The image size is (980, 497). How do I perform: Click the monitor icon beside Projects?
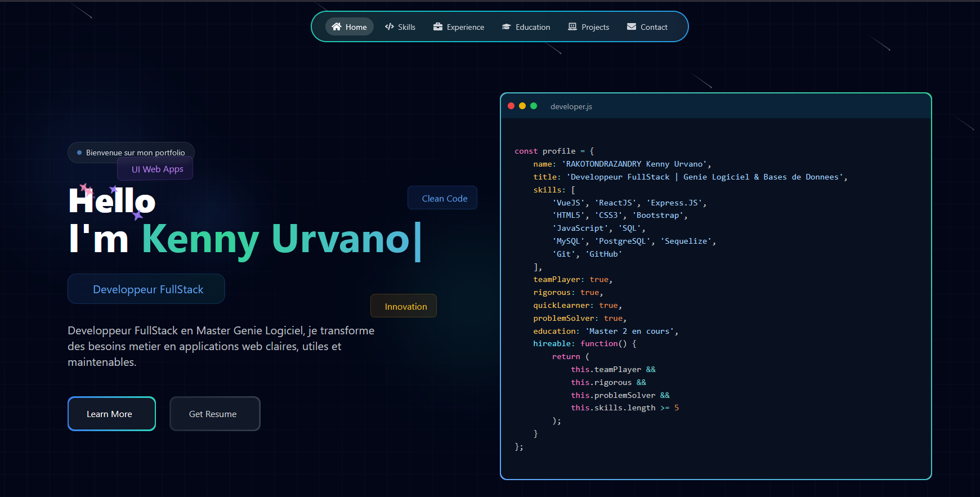(x=572, y=26)
